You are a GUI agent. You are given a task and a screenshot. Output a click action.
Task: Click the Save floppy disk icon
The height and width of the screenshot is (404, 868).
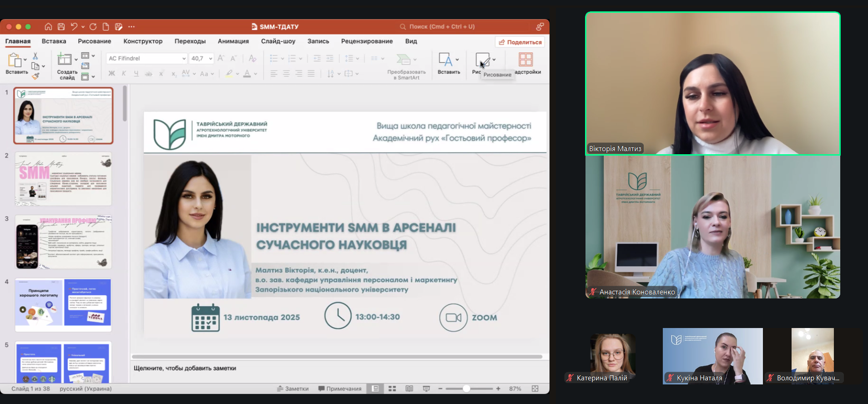click(61, 27)
